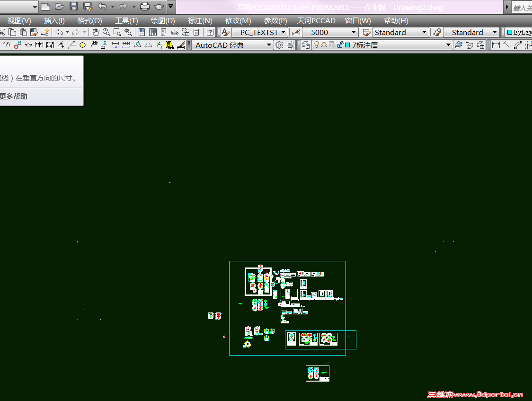The width and height of the screenshot is (532, 401).
Task: Select the Zoom Window tool
Action: (x=117, y=32)
